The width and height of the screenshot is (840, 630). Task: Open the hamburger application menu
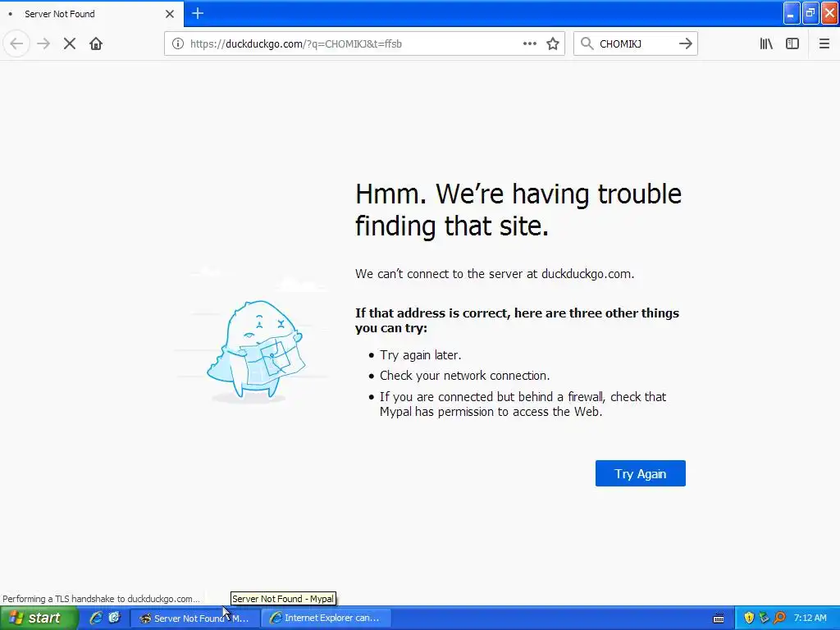click(824, 43)
